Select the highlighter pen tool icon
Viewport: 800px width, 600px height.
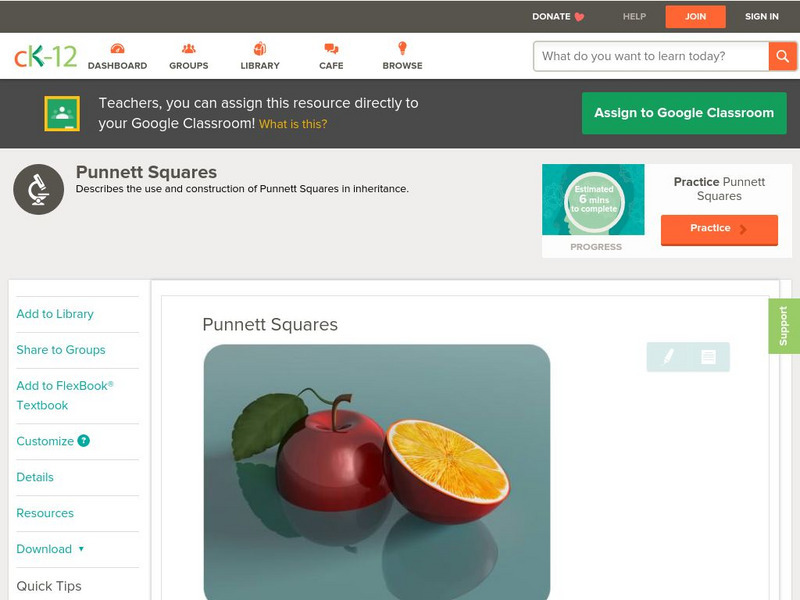(x=668, y=357)
